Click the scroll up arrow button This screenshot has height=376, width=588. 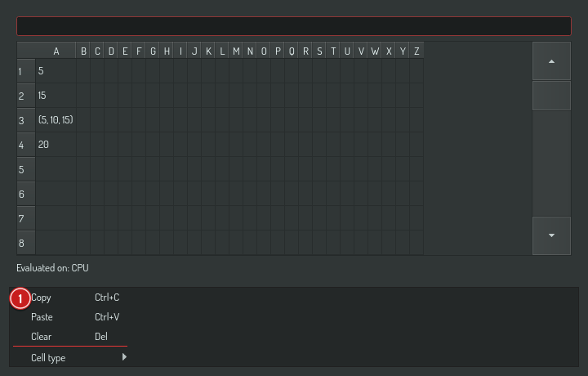pos(551,61)
